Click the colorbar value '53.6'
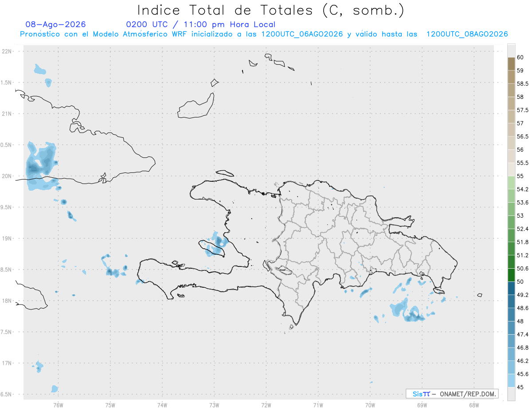This screenshot has width=532, height=411. [523, 203]
